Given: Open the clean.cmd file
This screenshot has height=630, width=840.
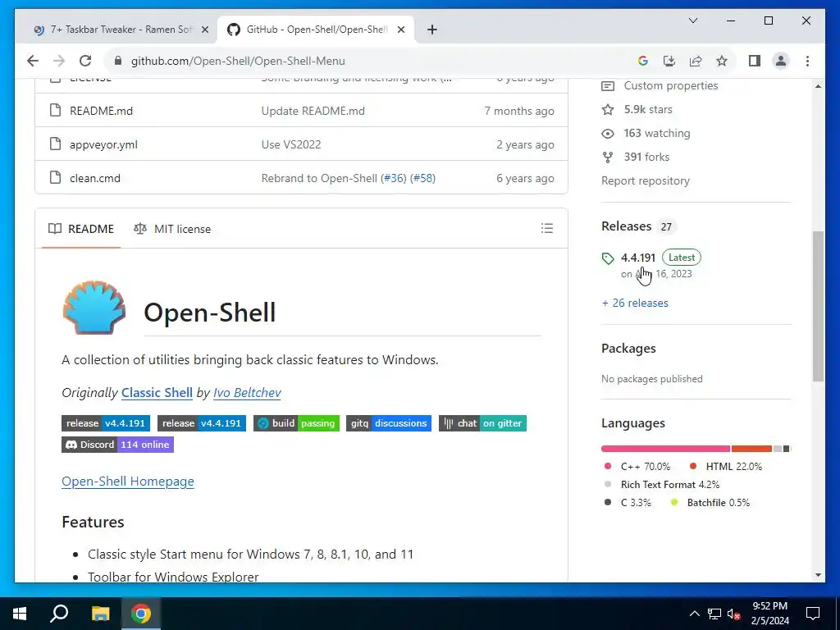Looking at the screenshot, I should tap(95, 178).
